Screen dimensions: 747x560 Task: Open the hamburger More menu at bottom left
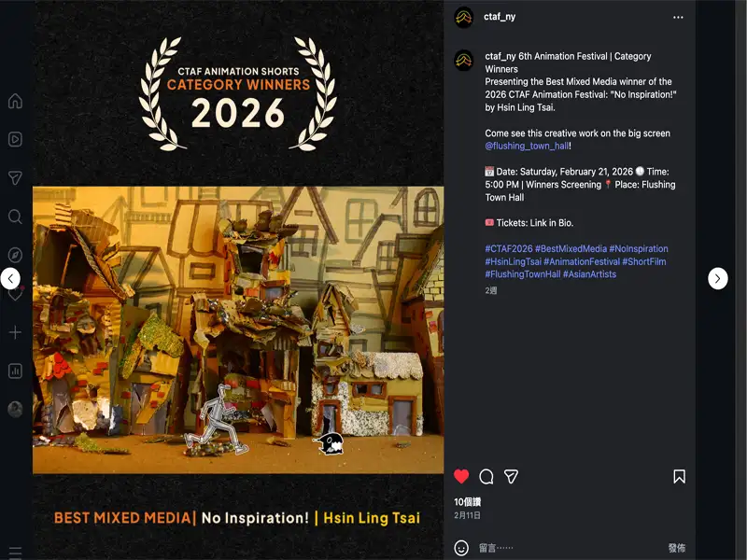tap(15, 553)
